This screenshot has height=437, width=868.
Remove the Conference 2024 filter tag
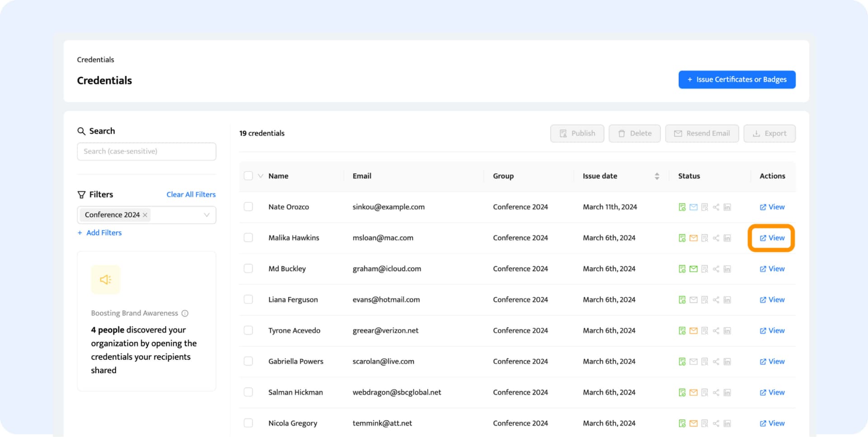[145, 215]
